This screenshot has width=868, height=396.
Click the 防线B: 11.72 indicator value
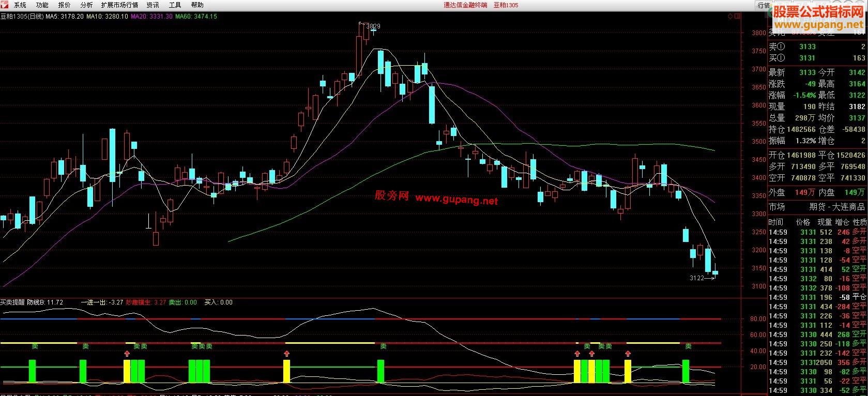(45, 302)
